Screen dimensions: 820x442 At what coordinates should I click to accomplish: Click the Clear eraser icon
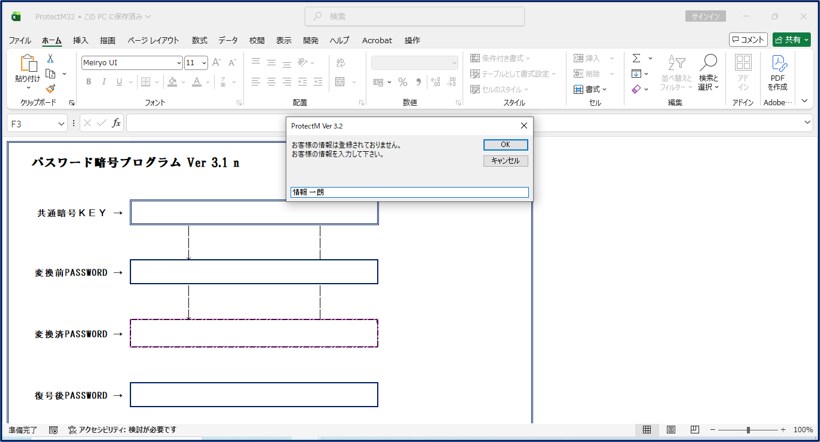point(636,89)
